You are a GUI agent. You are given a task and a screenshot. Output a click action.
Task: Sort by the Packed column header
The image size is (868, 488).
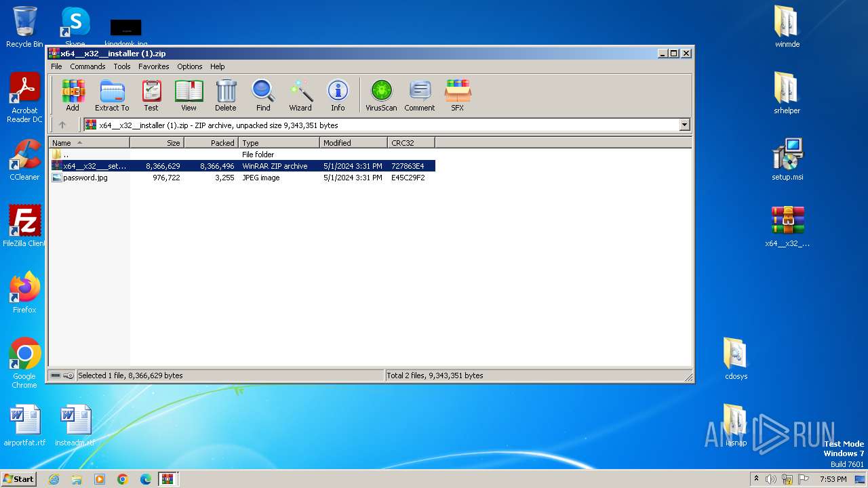coord(211,142)
